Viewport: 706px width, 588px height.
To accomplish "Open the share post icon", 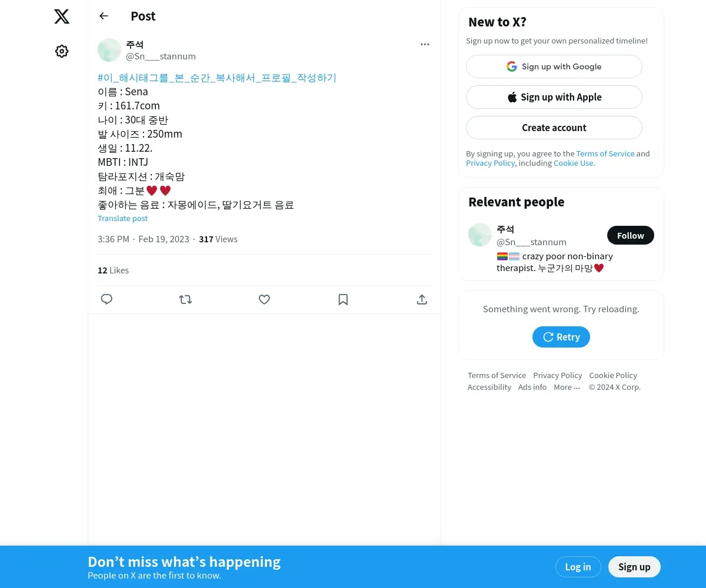I will pos(422,299).
